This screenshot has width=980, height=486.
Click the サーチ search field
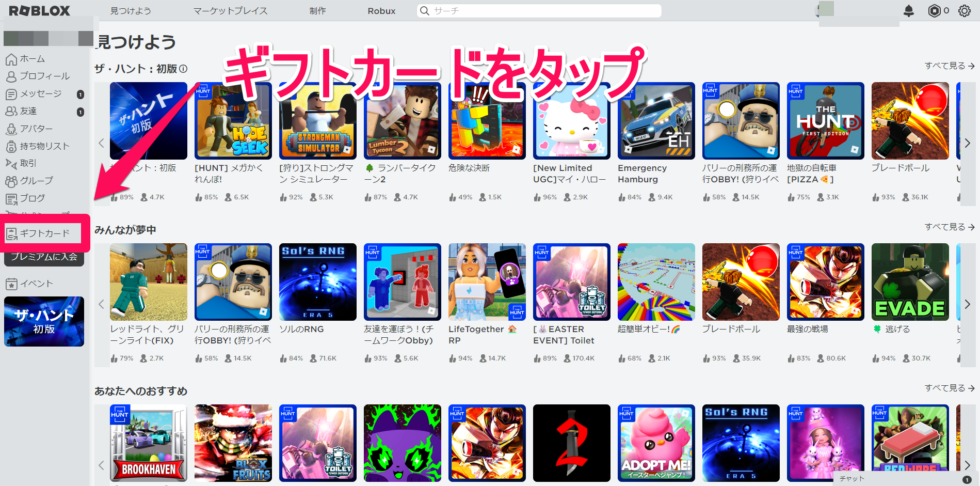[x=539, y=10]
